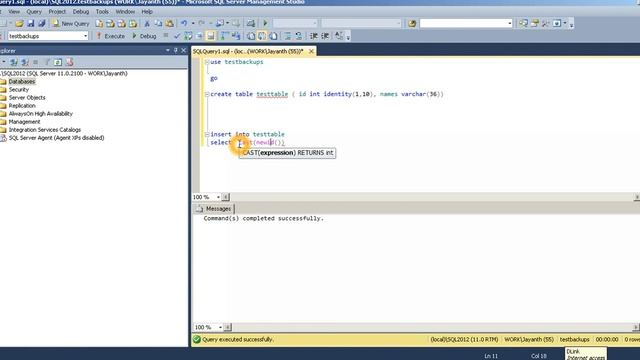Save the query with the disk icon

coord(31,24)
